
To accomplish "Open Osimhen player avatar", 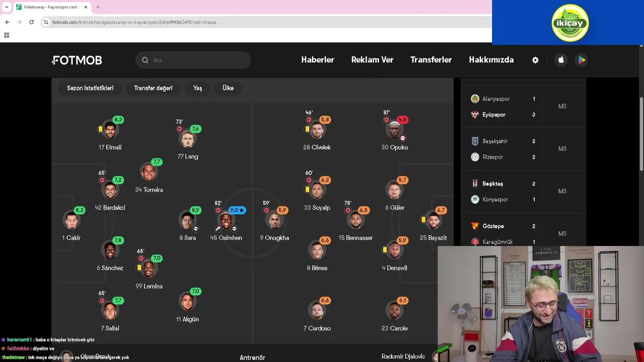I will click(x=226, y=221).
